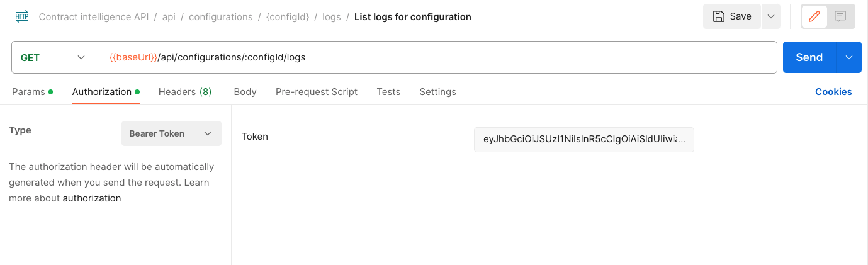Open the Cookies link
The width and height of the screenshot is (868, 265).
coord(833,92)
